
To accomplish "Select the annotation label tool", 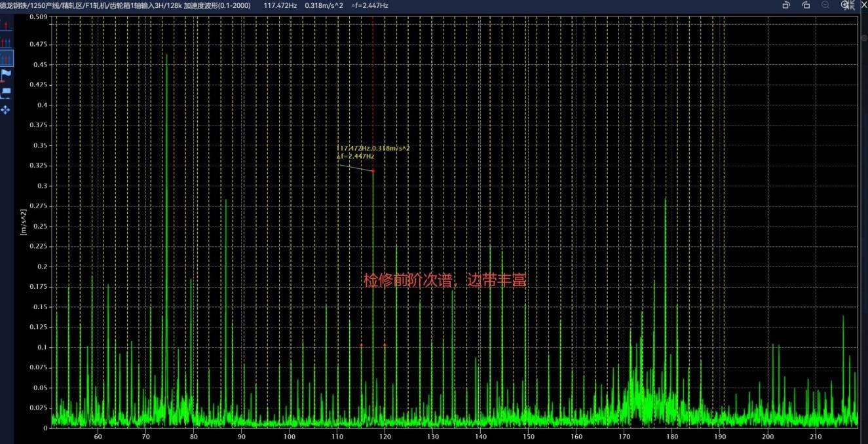I will [7, 93].
